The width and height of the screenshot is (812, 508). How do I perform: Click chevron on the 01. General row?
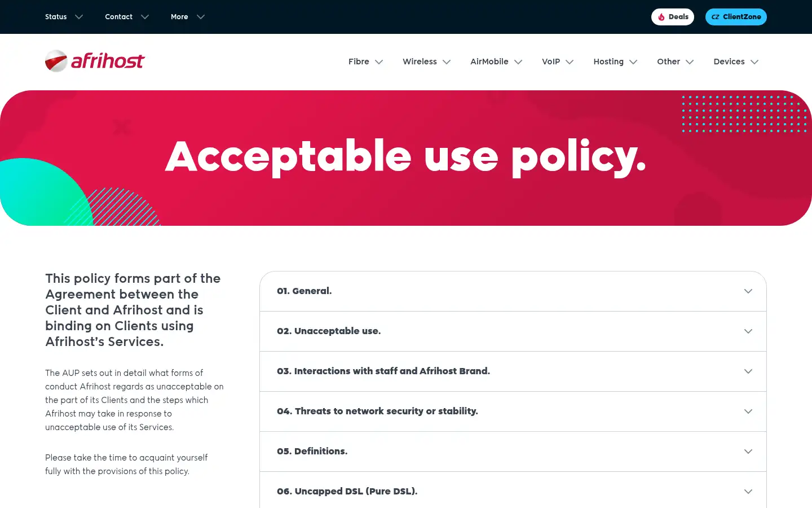click(x=748, y=291)
